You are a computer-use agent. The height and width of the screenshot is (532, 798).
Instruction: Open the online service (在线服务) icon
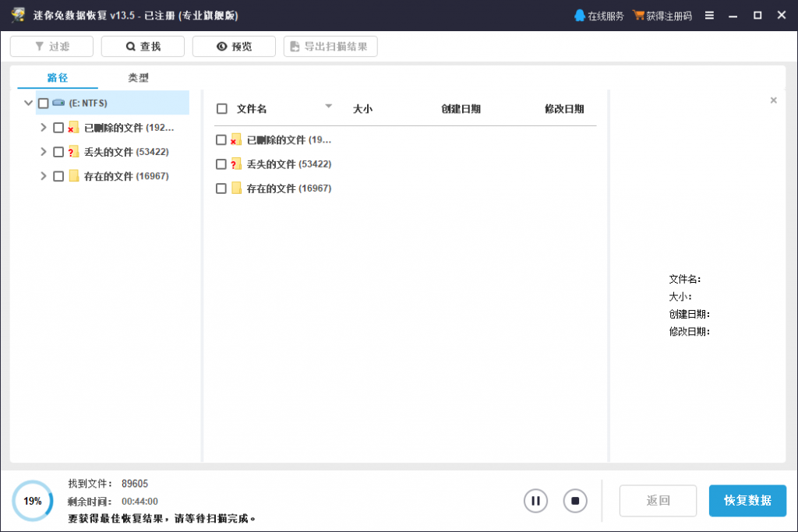(579, 16)
